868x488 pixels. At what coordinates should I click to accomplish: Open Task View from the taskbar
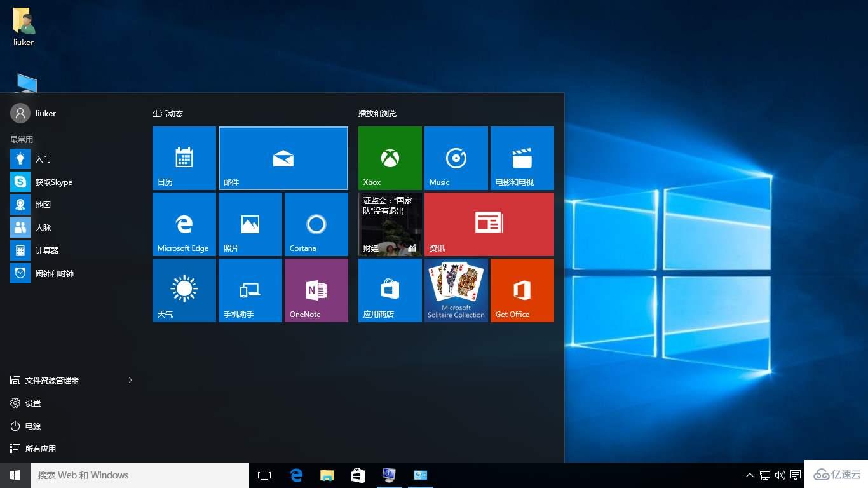264,475
